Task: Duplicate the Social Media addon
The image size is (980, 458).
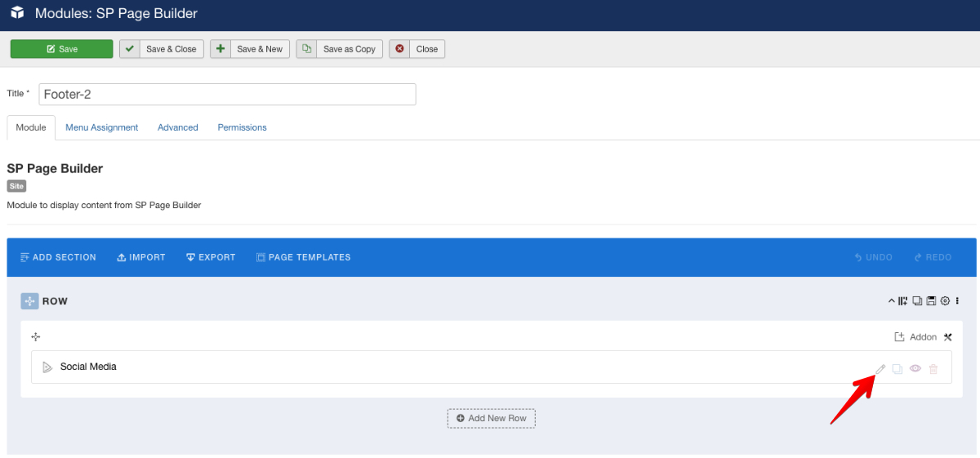Action: click(897, 369)
